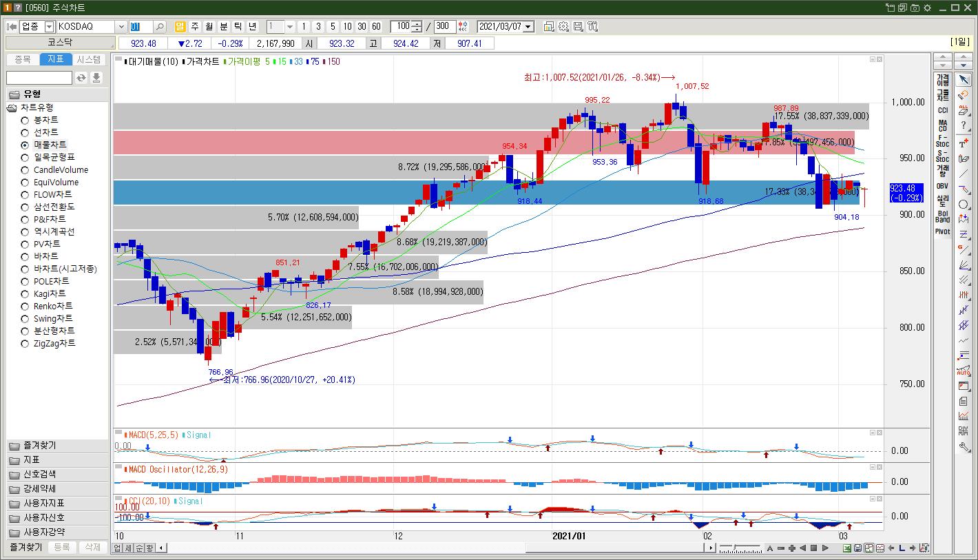Click the previous item arrow at toolbar start
This screenshot has height=560, width=978.
pos(12,27)
